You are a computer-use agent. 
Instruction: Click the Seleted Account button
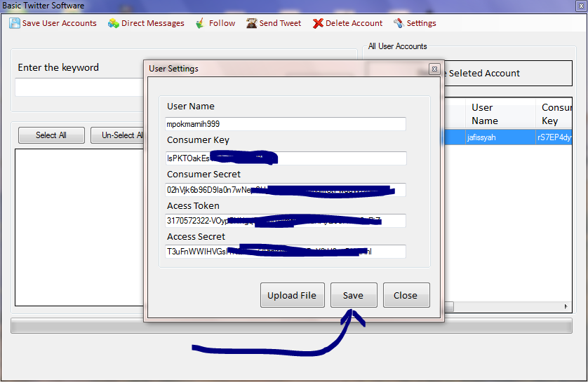(x=508, y=74)
